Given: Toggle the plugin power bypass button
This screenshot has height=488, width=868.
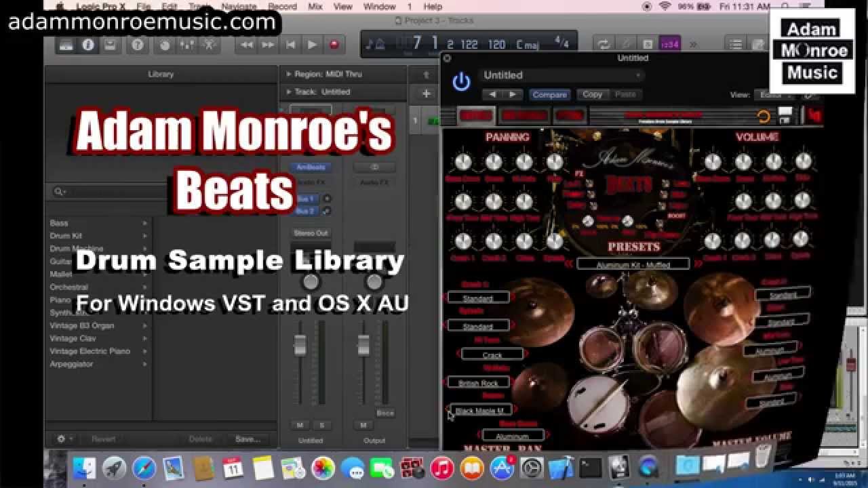Looking at the screenshot, I should 461,82.
